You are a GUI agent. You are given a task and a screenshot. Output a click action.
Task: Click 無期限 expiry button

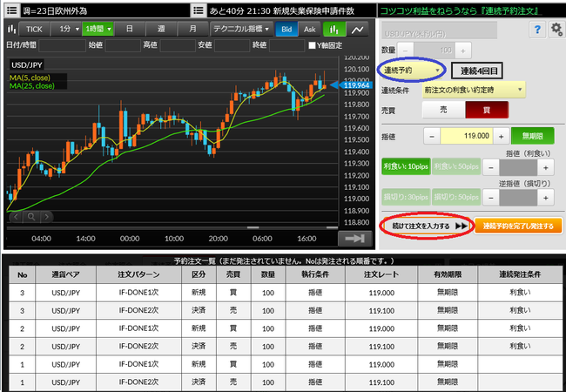tap(532, 136)
